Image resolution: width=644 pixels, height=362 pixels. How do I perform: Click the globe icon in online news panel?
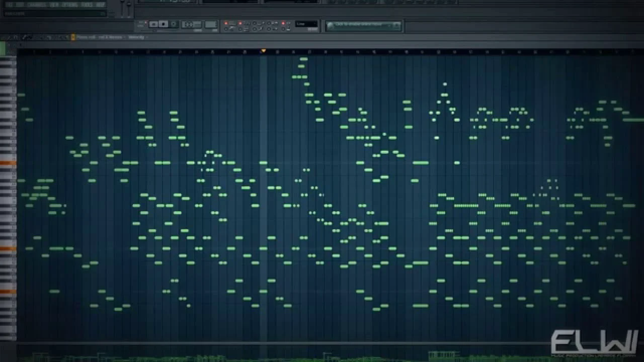[x=331, y=25]
